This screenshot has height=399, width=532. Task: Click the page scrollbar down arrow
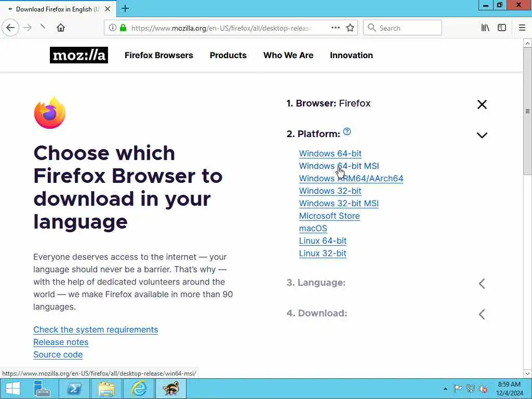pyautogui.click(x=527, y=374)
